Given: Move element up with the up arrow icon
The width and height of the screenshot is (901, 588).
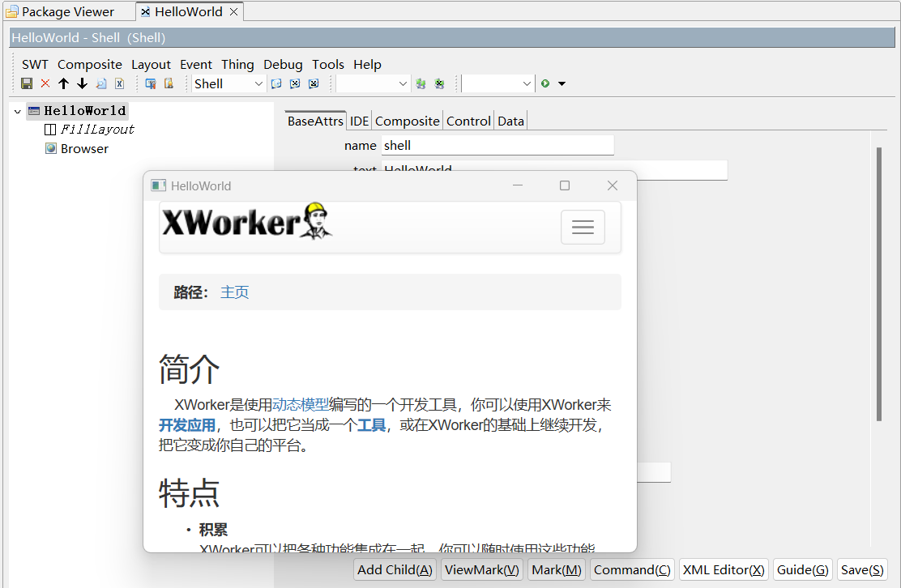Looking at the screenshot, I should click(x=63, y=83).
